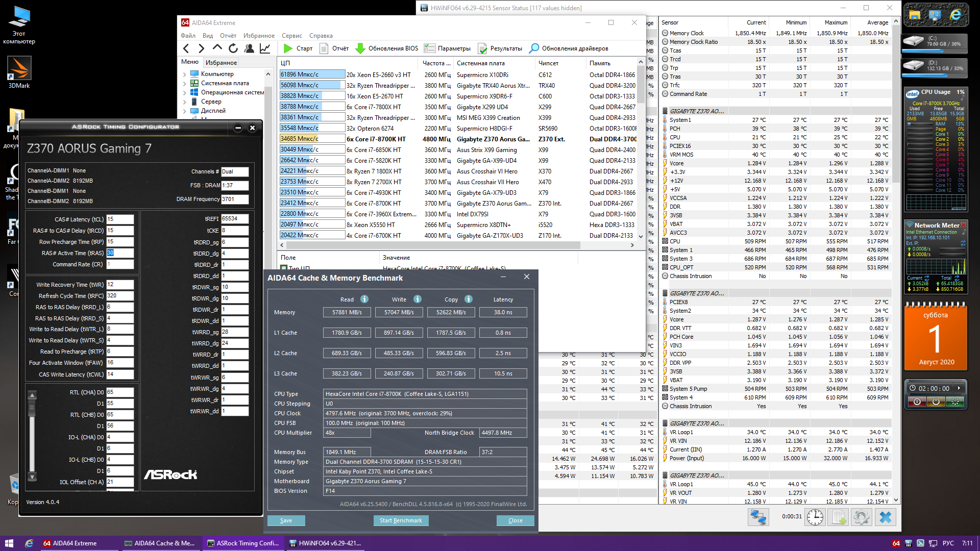
Task: Expand the Системная плата tree node
Action: 185,84
